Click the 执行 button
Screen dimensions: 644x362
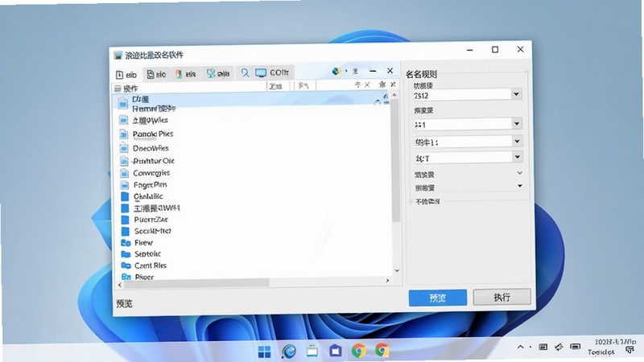[502, 297]
